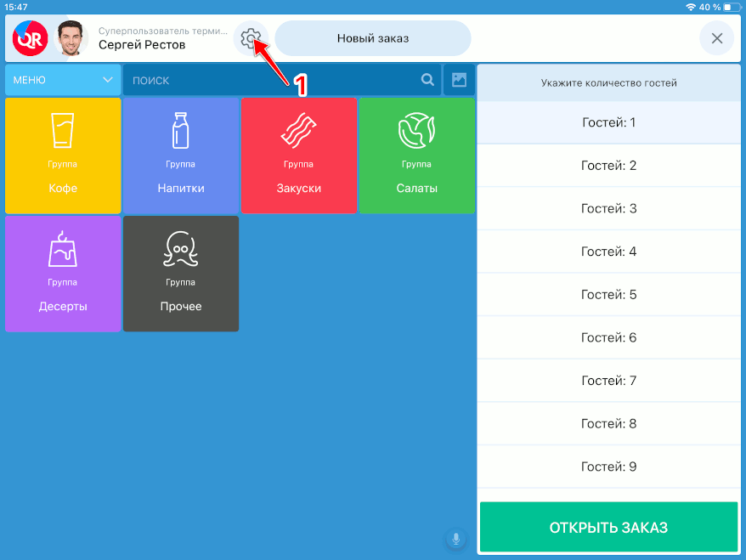Select Гостей: 5
The width and height of the screenshot is (746, 560).
point(608,295)
